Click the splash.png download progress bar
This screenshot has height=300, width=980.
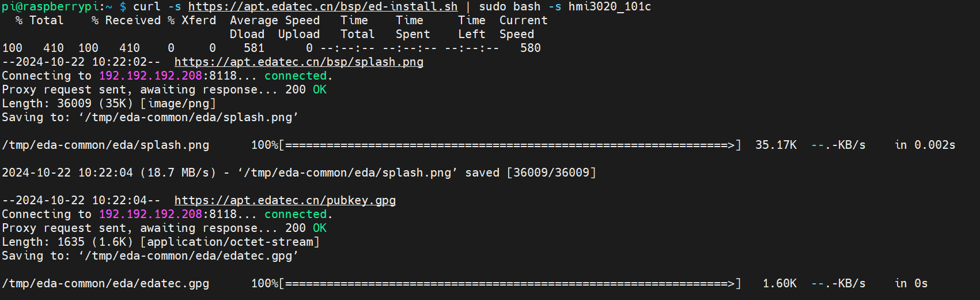510,145
